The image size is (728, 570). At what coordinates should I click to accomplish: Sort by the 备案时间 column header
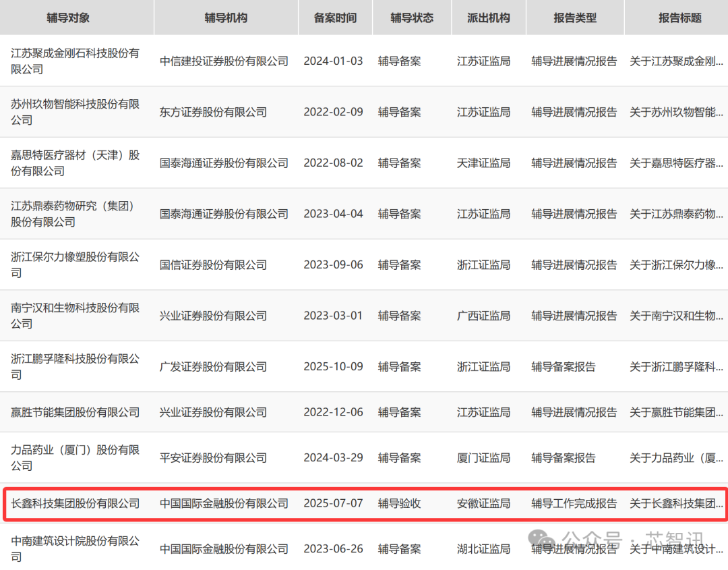tap(335, 18)
